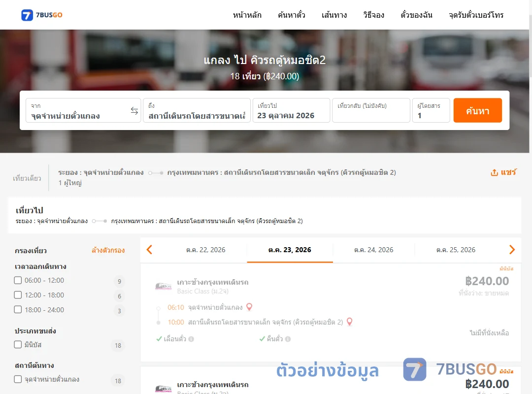Click ล้างตัวกรอง to clear filters

108,251
